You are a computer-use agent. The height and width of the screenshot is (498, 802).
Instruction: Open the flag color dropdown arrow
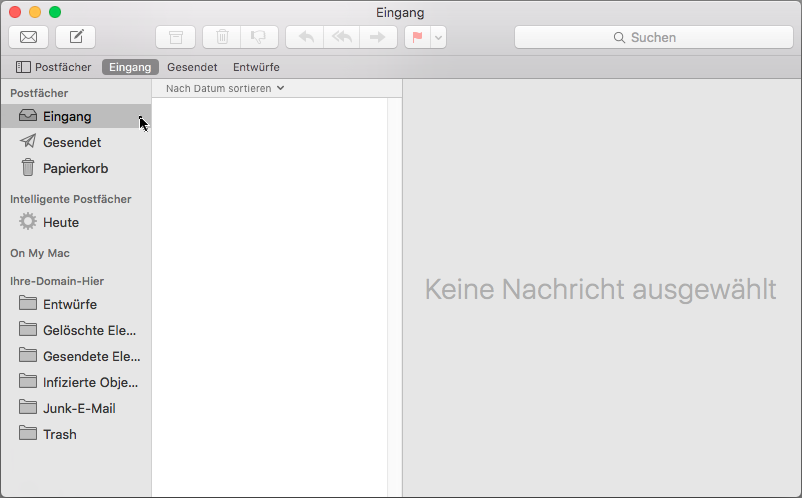[438, 37]
